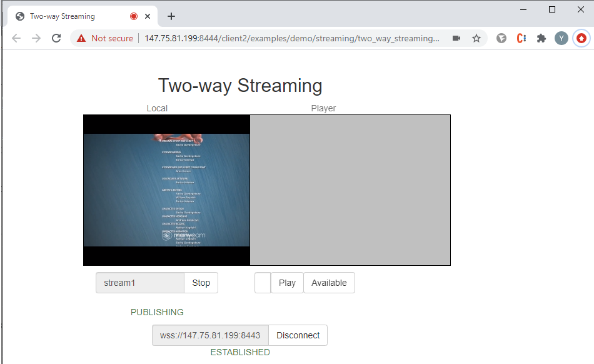The width and height of the screenshot is (594, 364).
Task: Reload the page with refresh icon
Action: [56, 38]
